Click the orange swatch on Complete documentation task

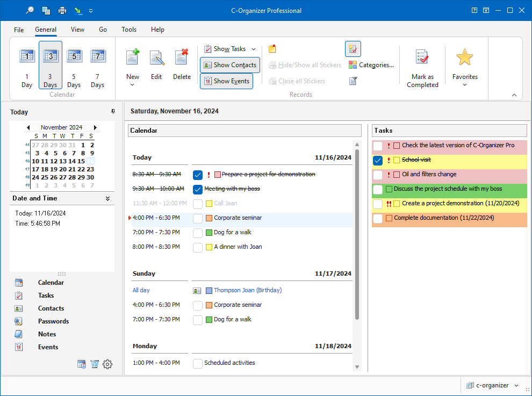(x=389, y=218)
